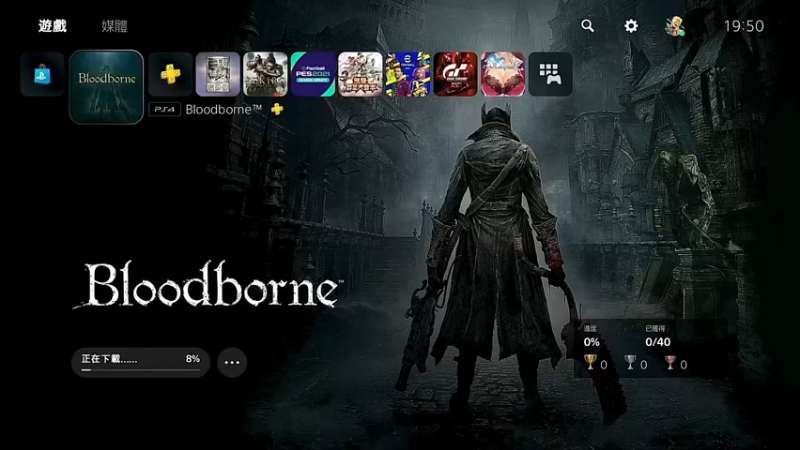Screen dimensions: 800x450
Task: Click the 0/40 earned trophies count
Action: 658,342
